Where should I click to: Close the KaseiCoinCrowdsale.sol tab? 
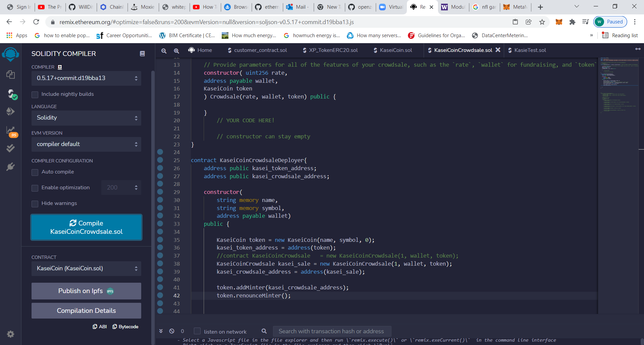(x=498, y=50)
